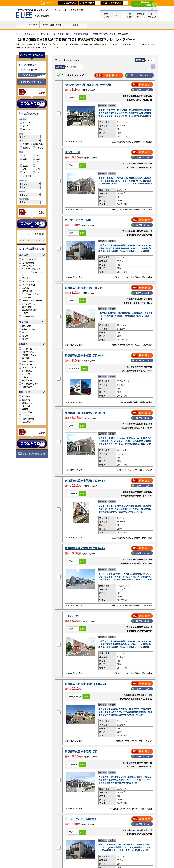Viewport: 174px width, 868px height.
Task: Select the 1LDK layout checkbox
Action: pos(34,159)
